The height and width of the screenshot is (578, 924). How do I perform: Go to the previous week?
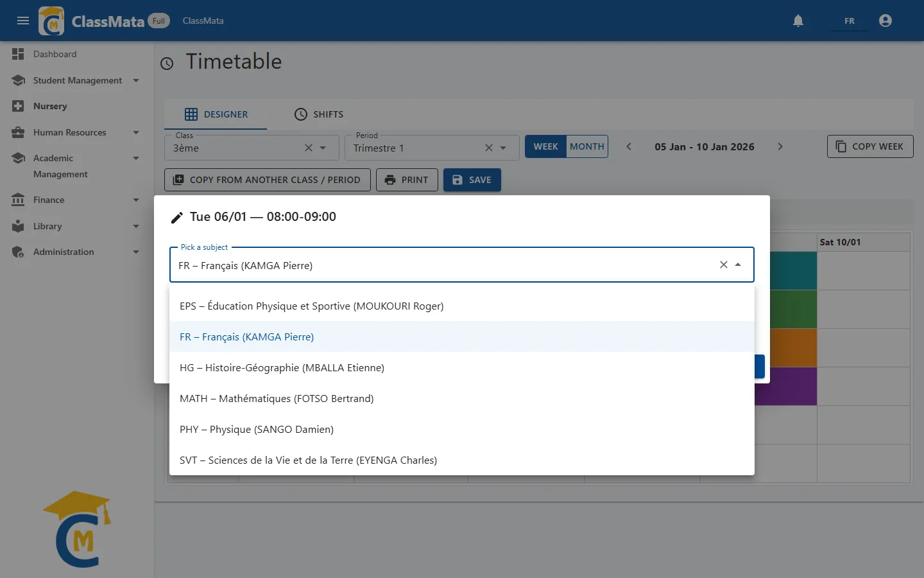(x=629, y=146)
